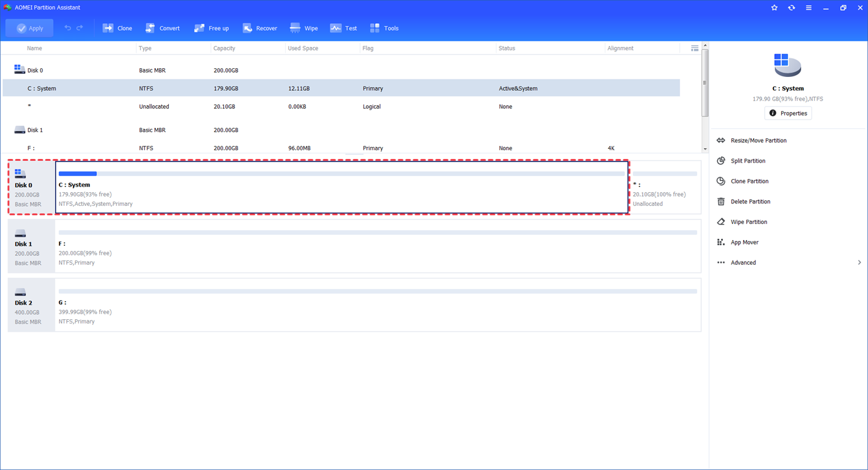Click the Status column header

[x=507, y=48]
